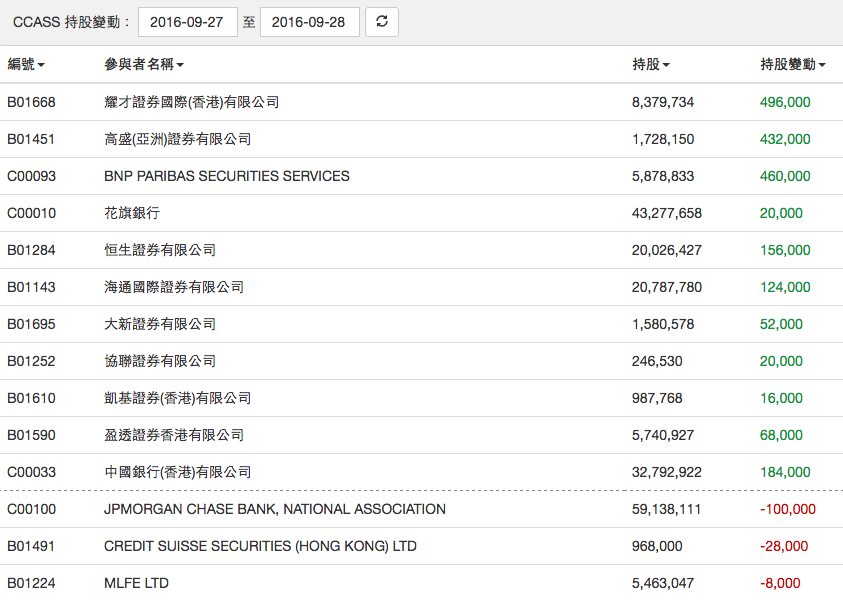
Task: Select MLFE LTD participant row
Action: [x=136, y=583]
